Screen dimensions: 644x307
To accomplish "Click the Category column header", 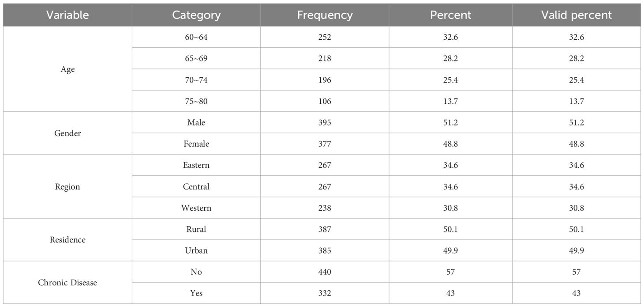I will coord(196,15).
